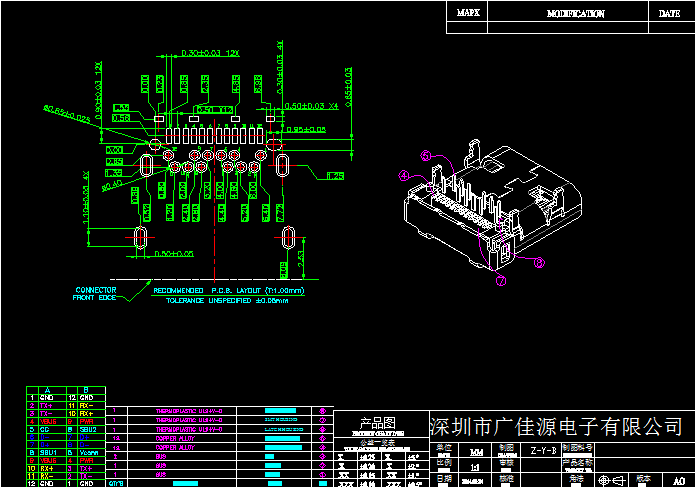Click the MM unit cell
Screen dimensions: 695x487
click(476, 452)
